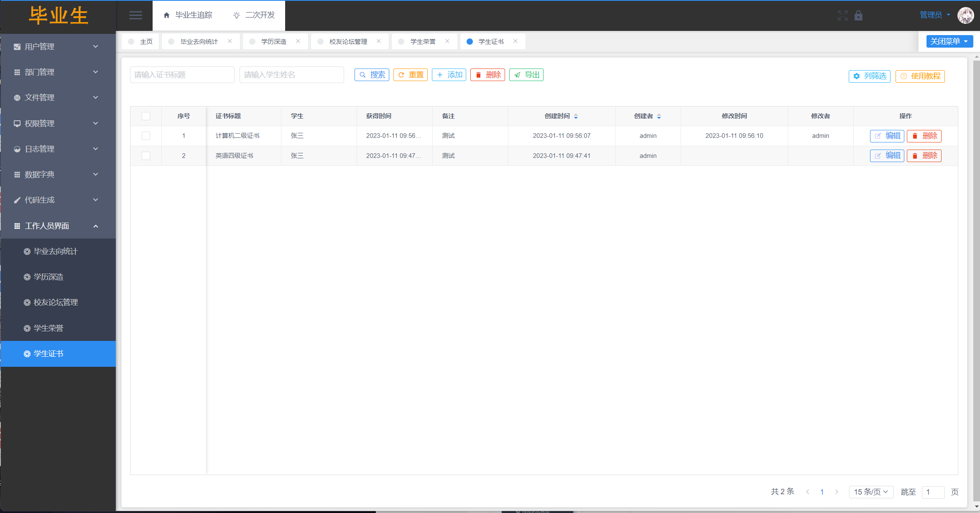
Task: Click the user avatar picture
Action: coord(965,15)
